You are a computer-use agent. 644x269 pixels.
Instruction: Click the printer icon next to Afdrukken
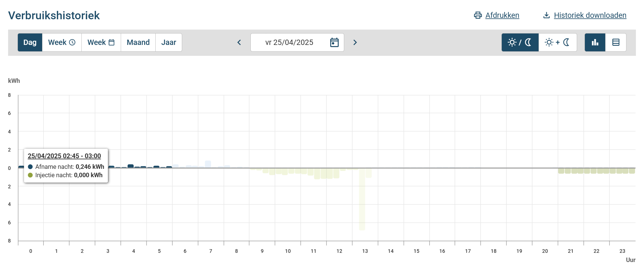pos(477,15)
